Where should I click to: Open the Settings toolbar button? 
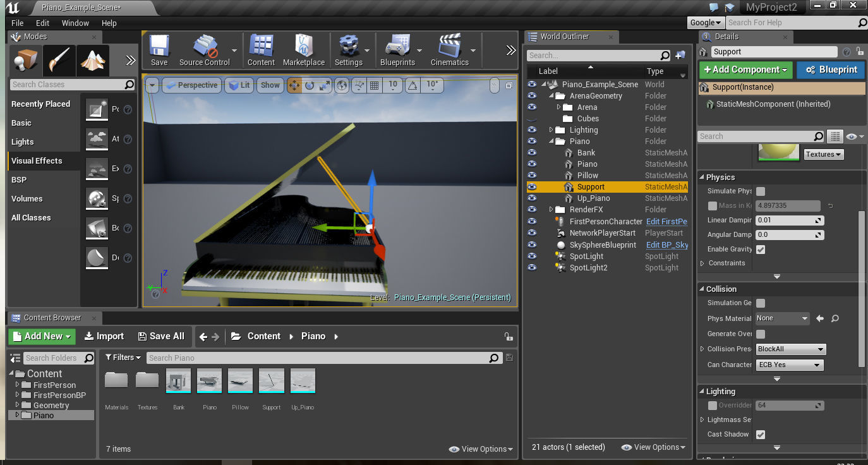pos(348,50)
